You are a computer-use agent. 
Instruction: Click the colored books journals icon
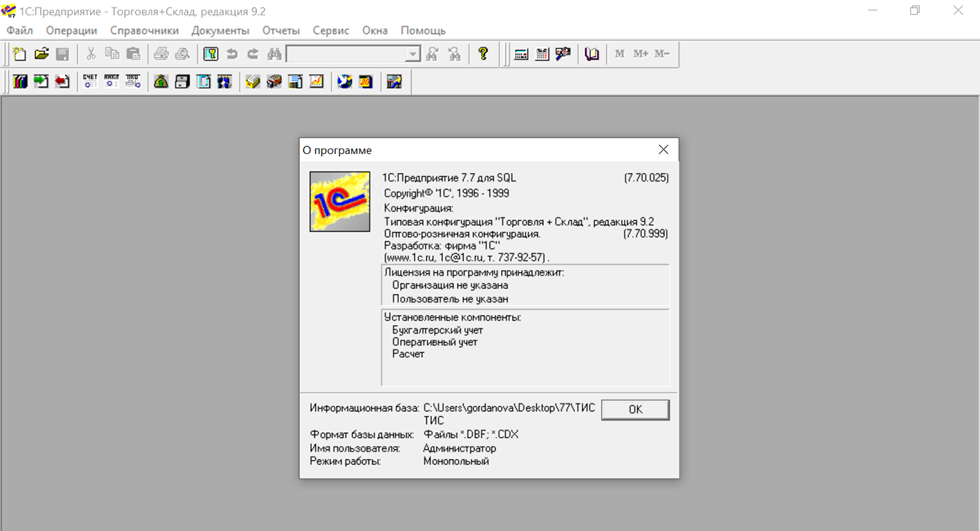coord(20,81)
